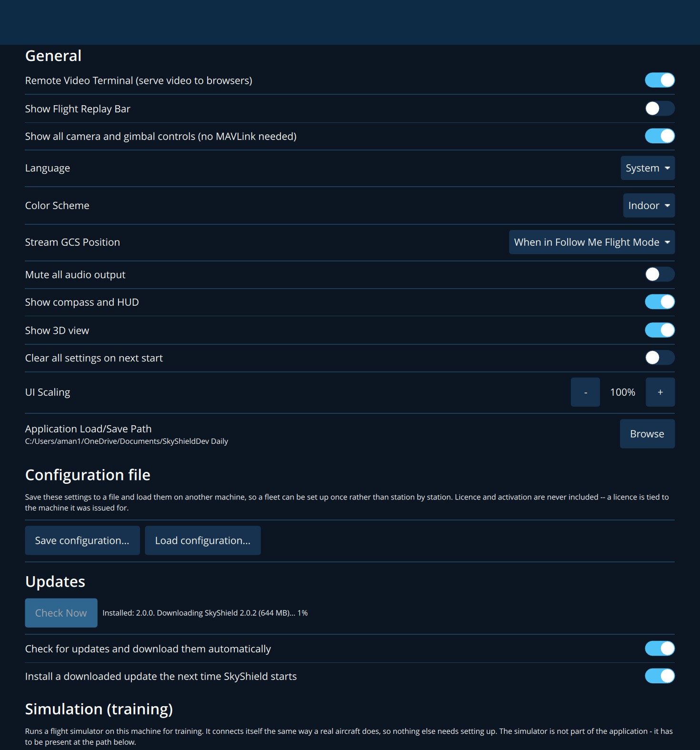Browse for Application Load/Save Path
Viewport: 700px width, 750px height.
pyautogui.click(x=647, y=434)
